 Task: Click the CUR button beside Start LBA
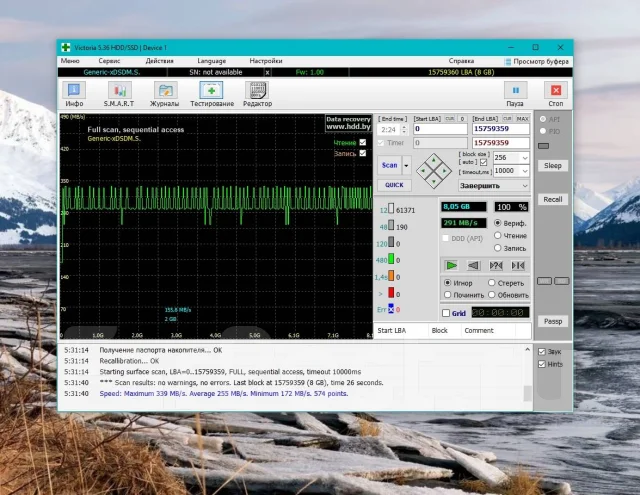tap(450, 119)
